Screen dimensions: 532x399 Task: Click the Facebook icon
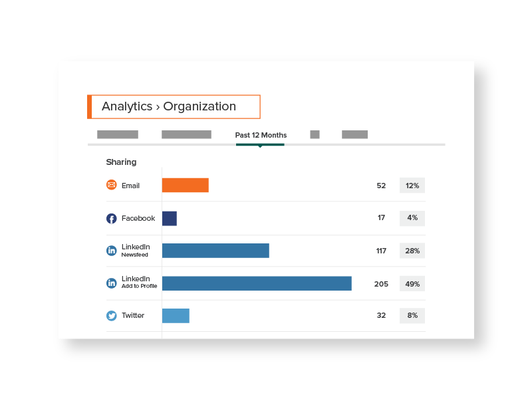[112, 218]
